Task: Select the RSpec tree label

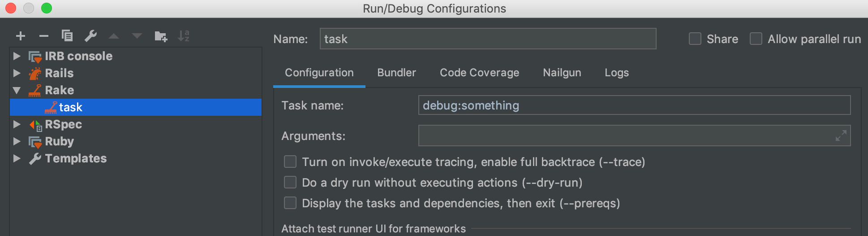Action: pyautogui.click(x=64, y=124)
